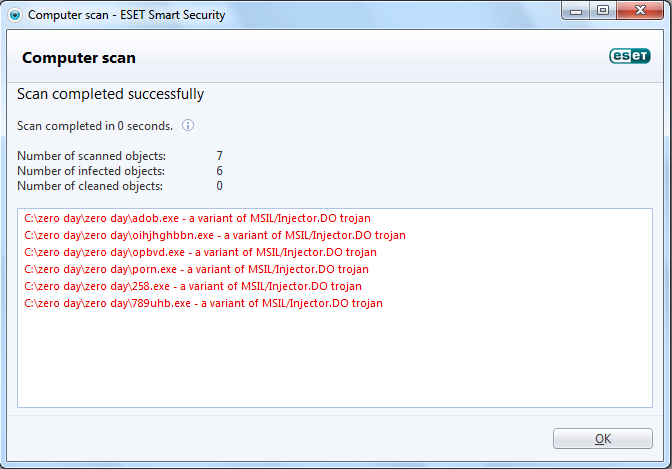Click the "Scan completed successfully" heading
This screenshot has height=469, width=672.
111,94
